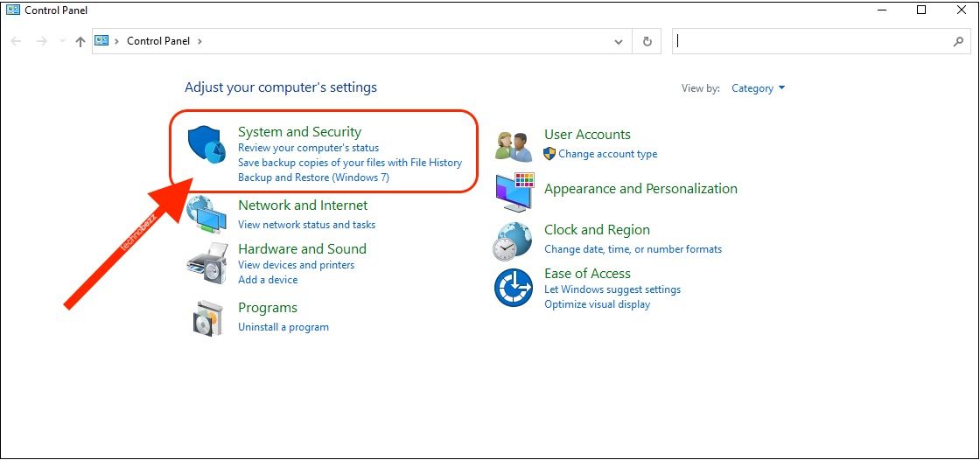Click the Control Panel title bar icon
Viewport: 980px width, 460px height.
[x=12, y=10]
